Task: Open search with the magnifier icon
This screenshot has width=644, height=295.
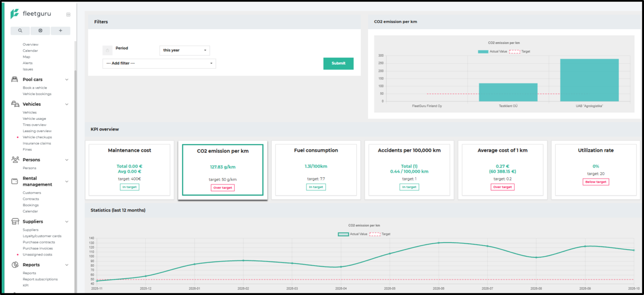Action: pos(20,31)
